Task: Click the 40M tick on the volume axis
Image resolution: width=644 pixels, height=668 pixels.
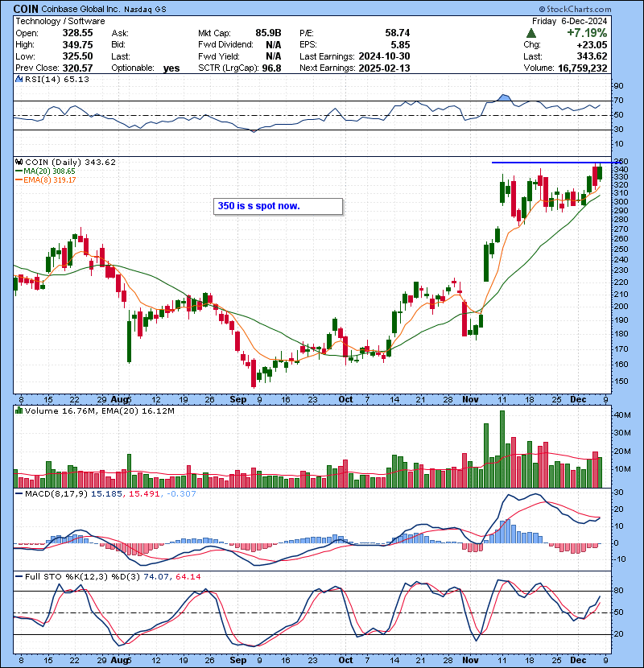Action: tap(621, 415)
